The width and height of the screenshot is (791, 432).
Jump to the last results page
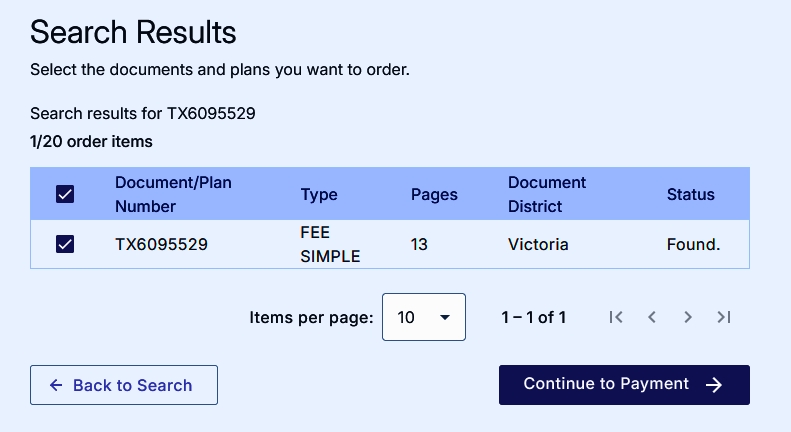[x=724, y=317]
